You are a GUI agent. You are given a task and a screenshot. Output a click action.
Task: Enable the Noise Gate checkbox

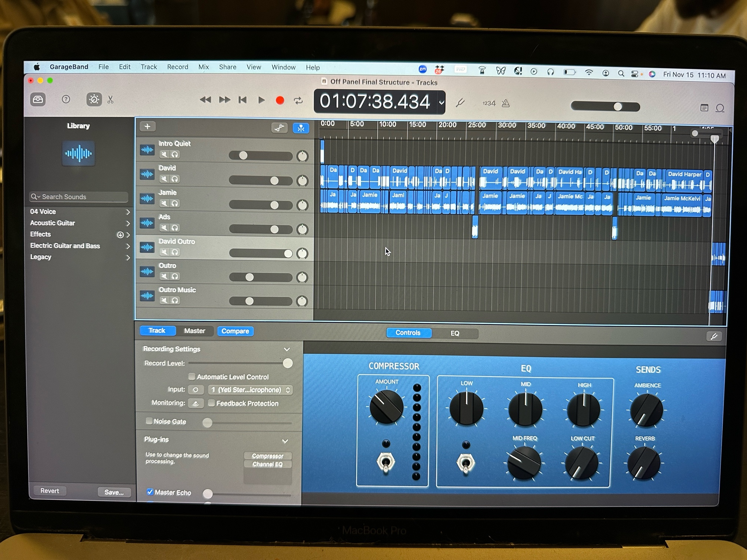point(149,421)
